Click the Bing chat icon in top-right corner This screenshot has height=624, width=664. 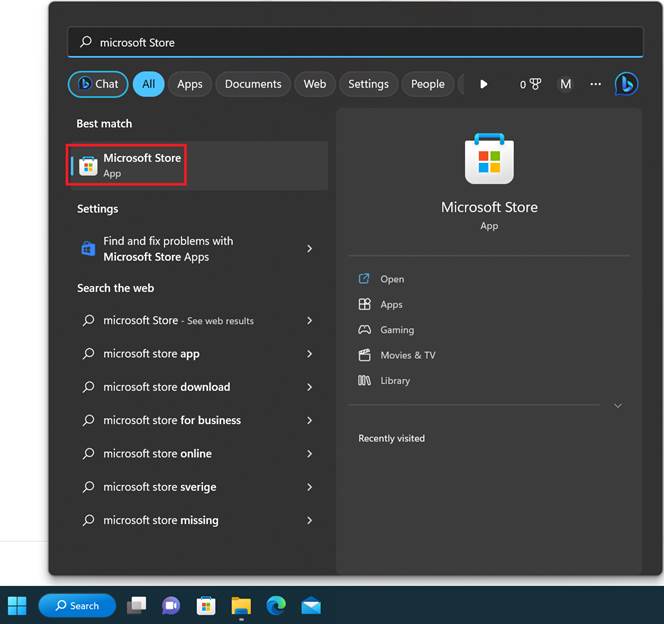pyautogui.click(x=626, y=84)
